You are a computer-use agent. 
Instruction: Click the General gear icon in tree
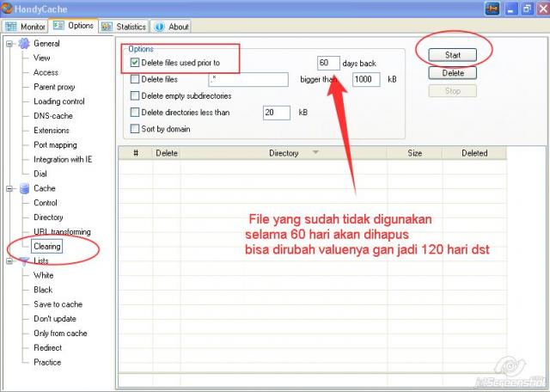click(24, 44)
